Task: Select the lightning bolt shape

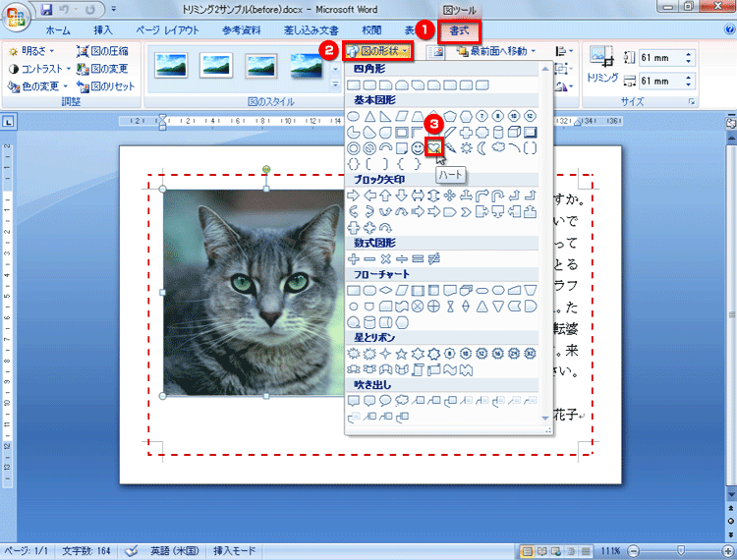Action: pyautogui.click(x=450, y=148)
